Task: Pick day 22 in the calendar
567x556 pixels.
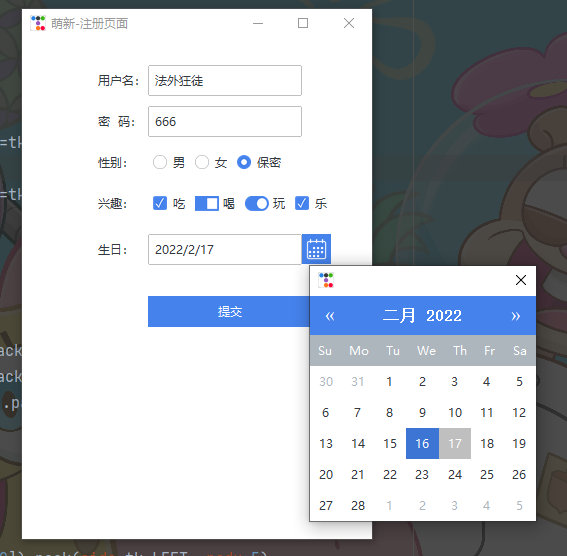Action: pyautogui.click(x=390, y=474)
